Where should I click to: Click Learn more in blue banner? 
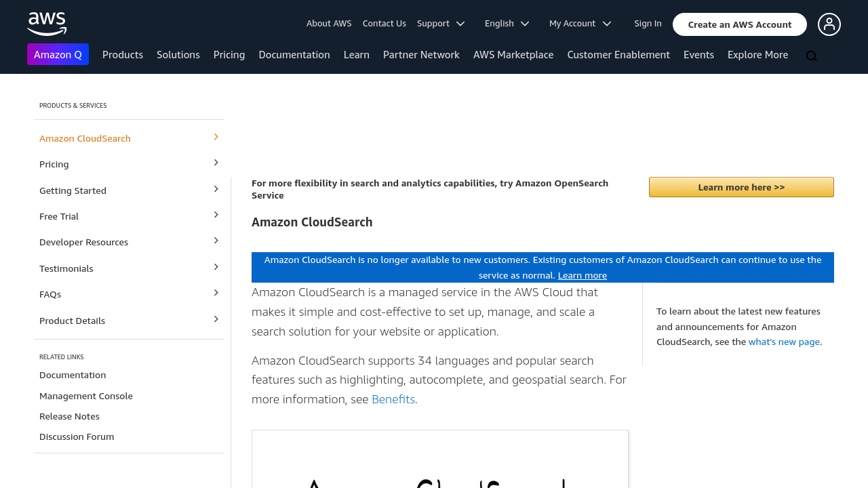click(x=582, y=275)
